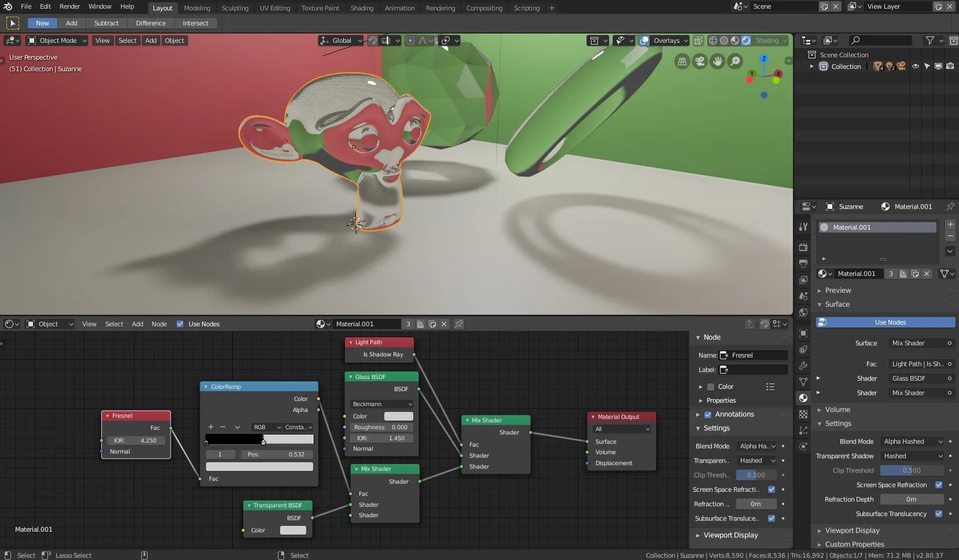The height and width of the screenshot is (560, 959).
Task: Toggle Use Nodes checkbox in node editor
Action: point(180,324)
